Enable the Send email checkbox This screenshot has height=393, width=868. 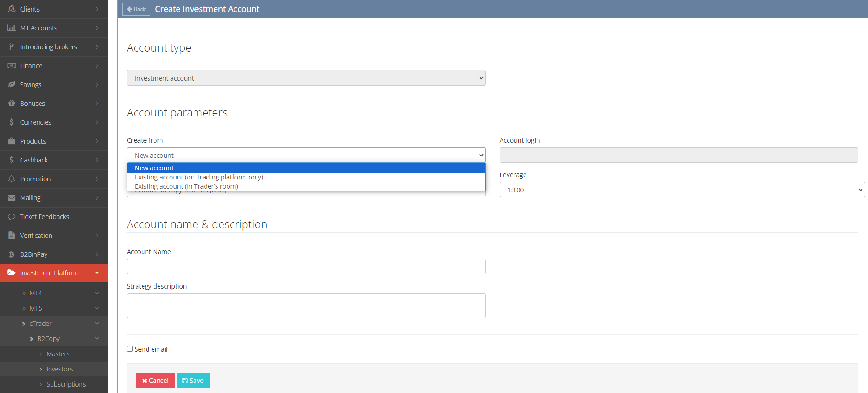point(130,349)
